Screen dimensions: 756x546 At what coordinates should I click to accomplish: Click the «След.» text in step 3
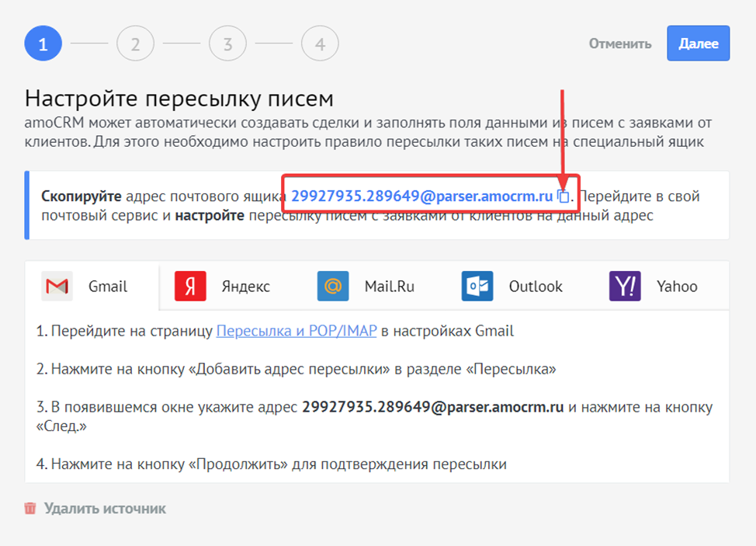pos(61,426)
